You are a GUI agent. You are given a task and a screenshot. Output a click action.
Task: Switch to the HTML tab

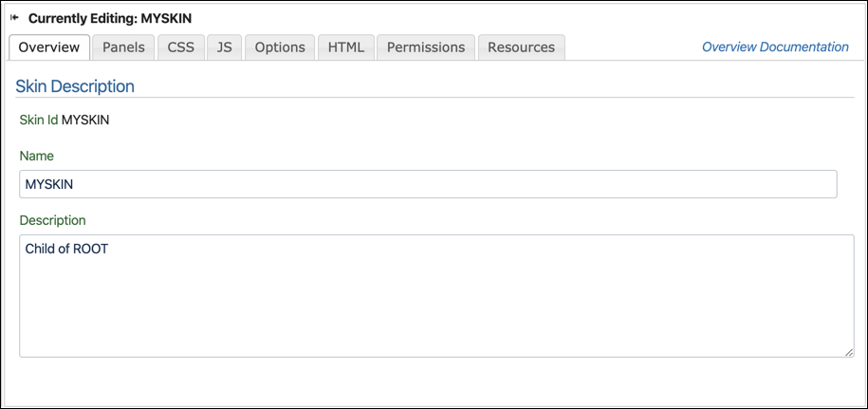pos(346,47)
